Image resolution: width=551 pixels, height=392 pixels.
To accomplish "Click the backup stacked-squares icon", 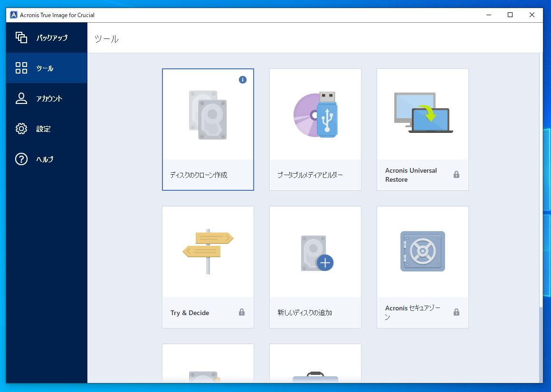I will (x=21, y=37).
